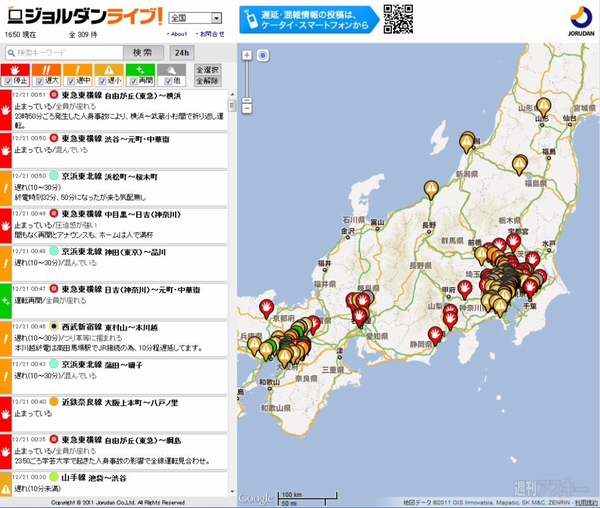Click the JORUDAN company logo
Image resolution: width=600 pixels, height=508 pixels.
point(581,21)
